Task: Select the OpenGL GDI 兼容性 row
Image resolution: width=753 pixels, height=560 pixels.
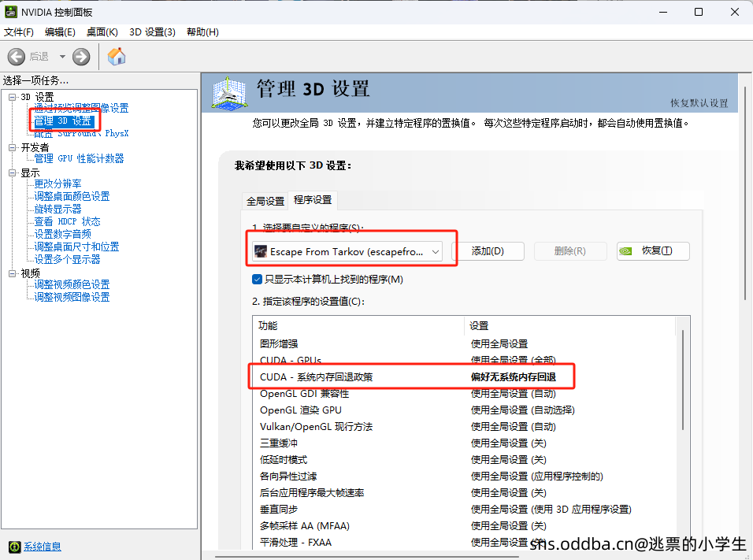Action: 464,394
